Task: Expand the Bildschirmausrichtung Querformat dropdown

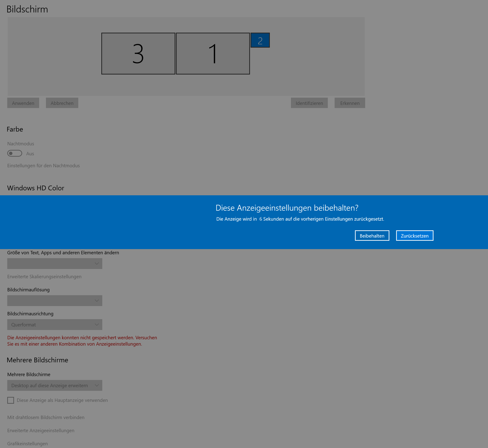Action: (55, 325)
